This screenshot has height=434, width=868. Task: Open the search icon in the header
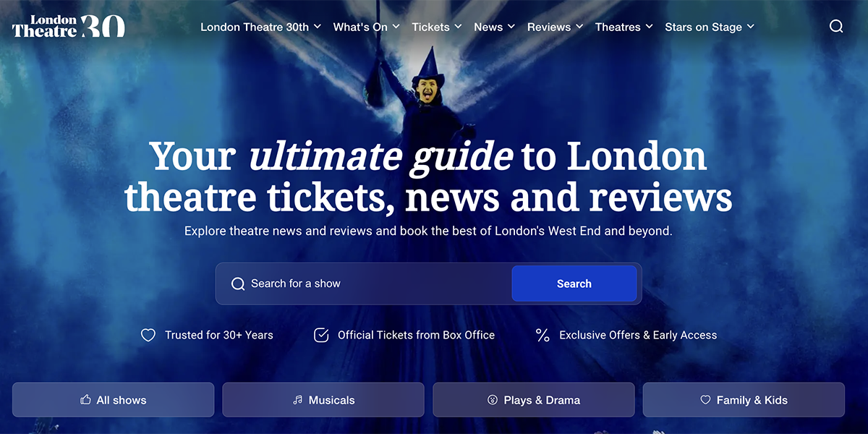pyautogui.click(x=836, y=27)
